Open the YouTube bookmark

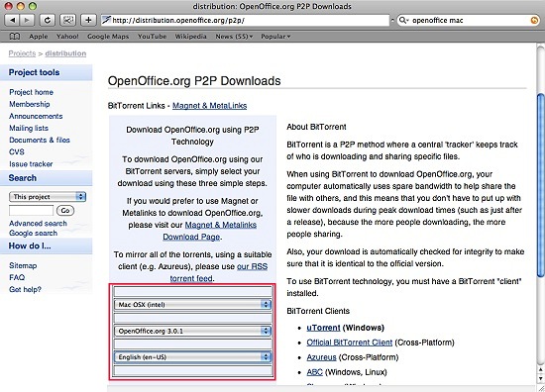(152, 36)
